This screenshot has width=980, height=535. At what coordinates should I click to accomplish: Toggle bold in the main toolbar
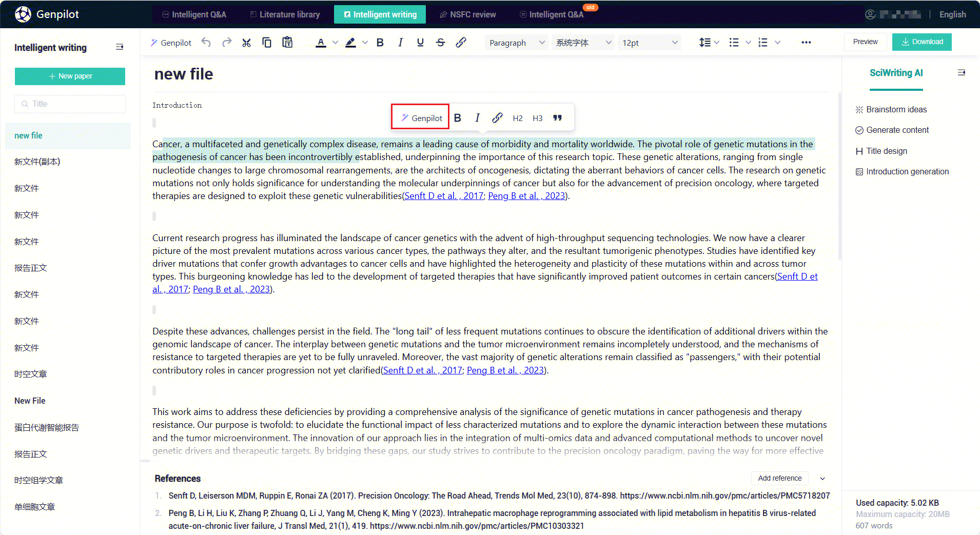coord(380,43)
